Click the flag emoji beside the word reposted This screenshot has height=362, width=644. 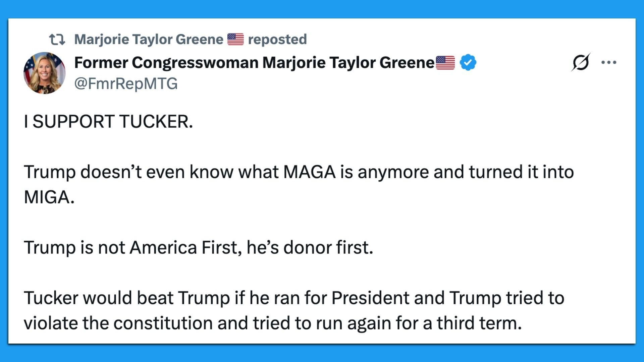235,39
